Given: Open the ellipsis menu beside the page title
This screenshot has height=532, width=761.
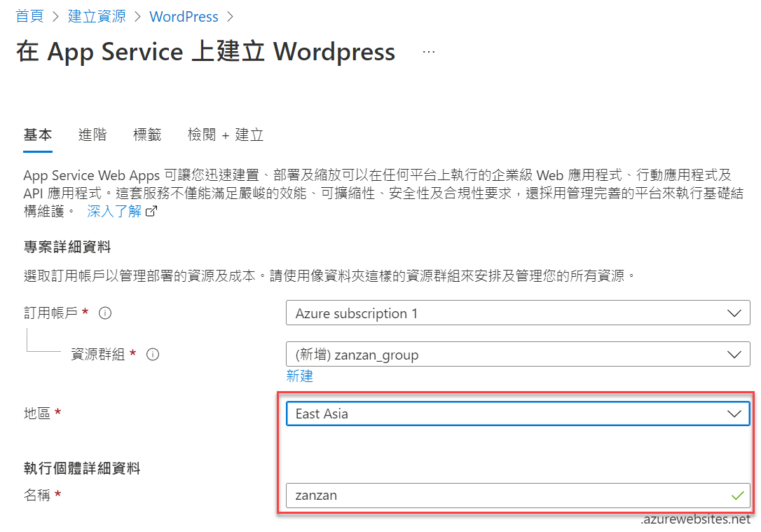Looking at the screenshot, I should coord(429,51).
